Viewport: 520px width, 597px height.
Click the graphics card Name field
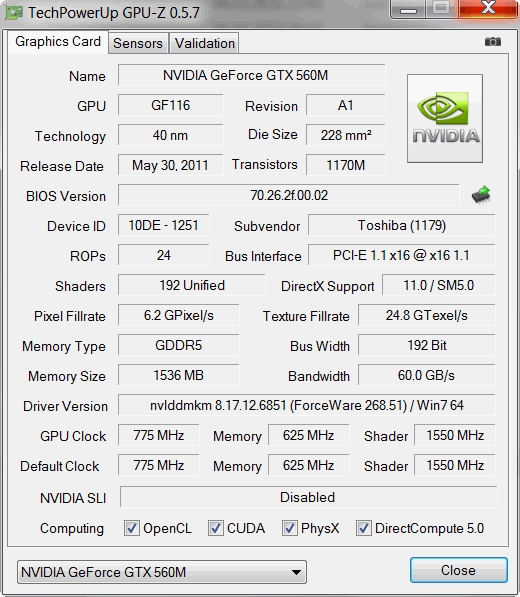point(251,75)
